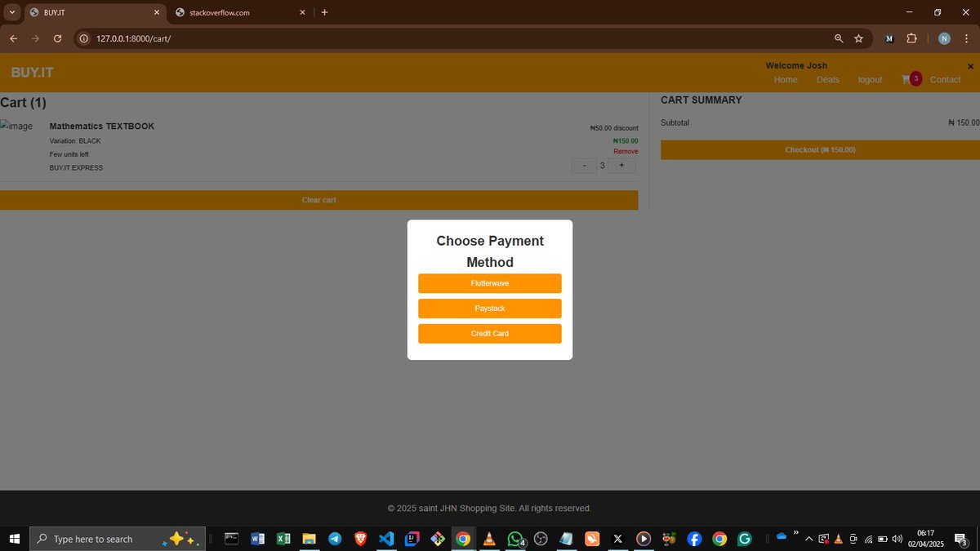Click the Mathematics TEXTBOOK product image
980x551 pixels.
tap(16, 127)
